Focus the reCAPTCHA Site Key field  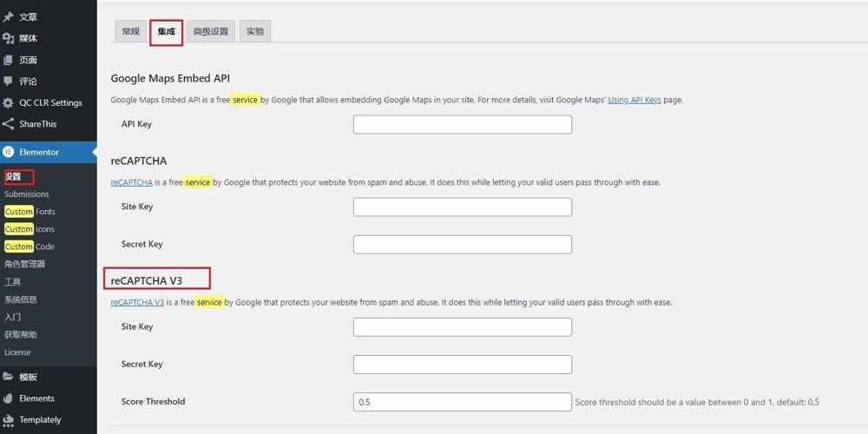pos(463,207)
